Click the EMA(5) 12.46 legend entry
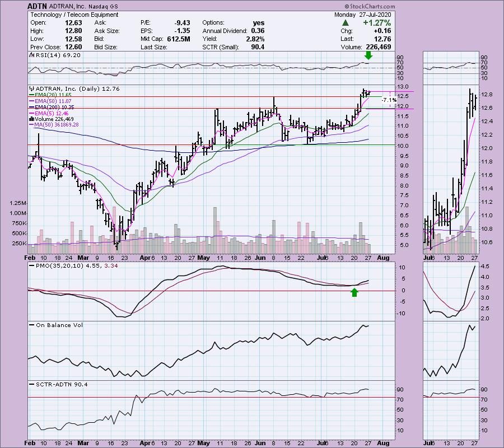This screenshot has height=448, width=504. (49, 114)
